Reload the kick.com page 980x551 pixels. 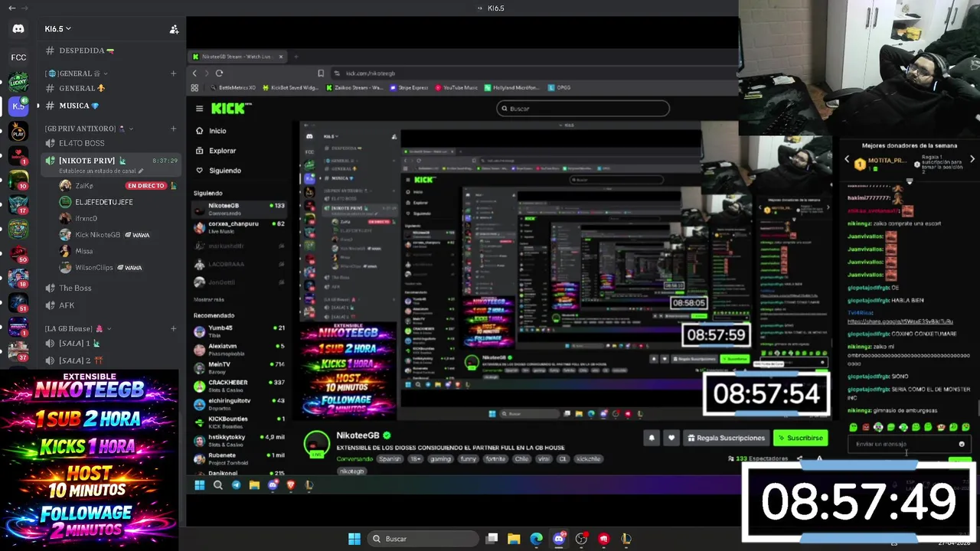[219, 73]
